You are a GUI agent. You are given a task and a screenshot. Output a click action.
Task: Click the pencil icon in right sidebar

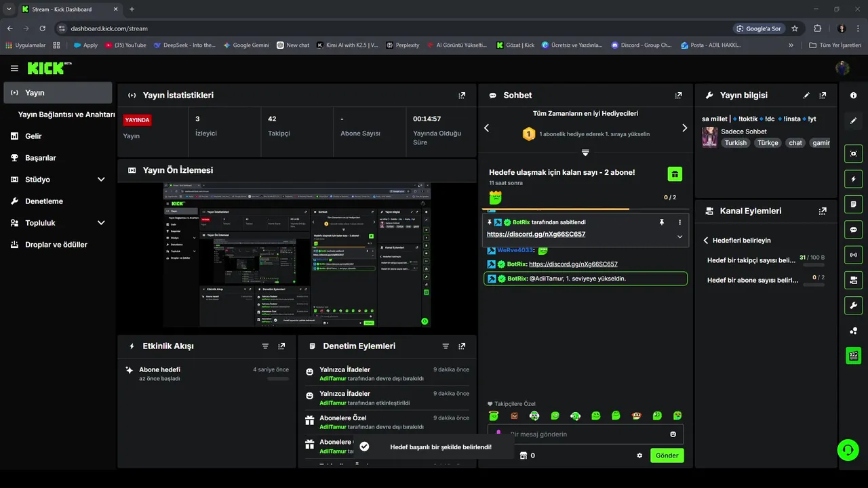[x=853, y=121]
